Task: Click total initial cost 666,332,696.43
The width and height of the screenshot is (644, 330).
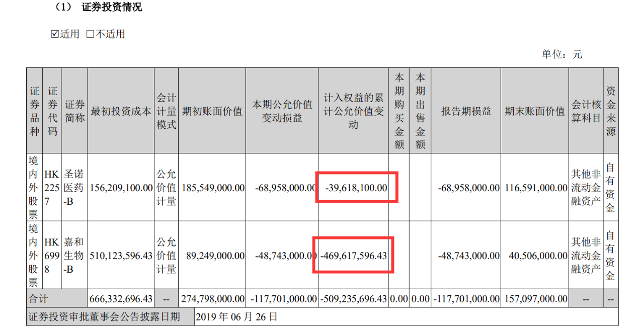Action: point(121,299)
